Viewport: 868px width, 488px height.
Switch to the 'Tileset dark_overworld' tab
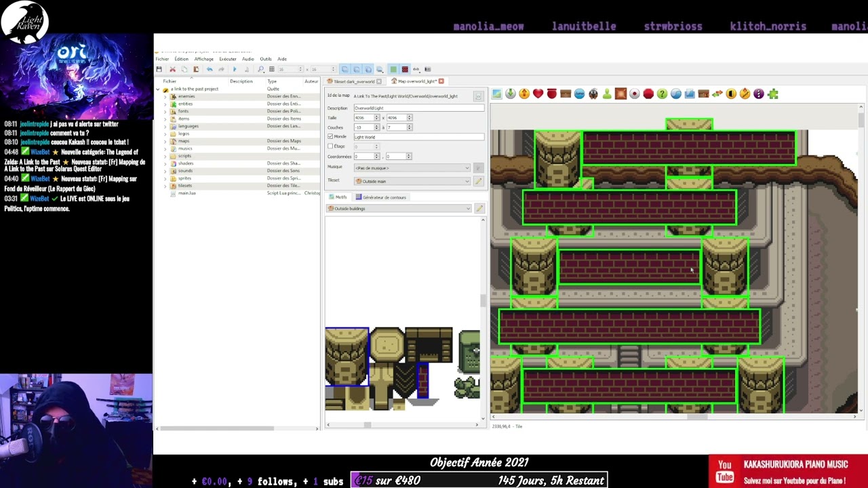pyautogui.click(x=354, y=81)
